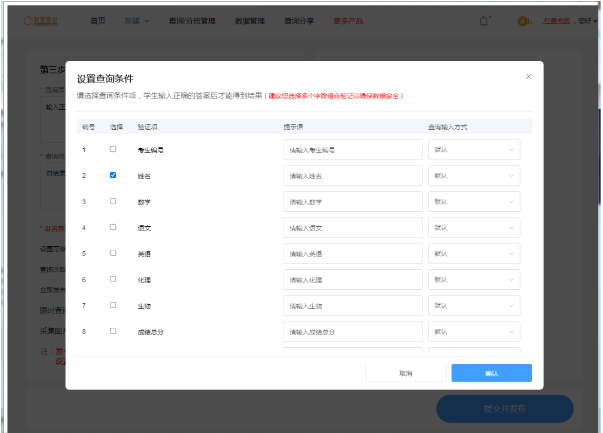Open the input-mode dropdown for 考生编号

[x=475, y=149]
